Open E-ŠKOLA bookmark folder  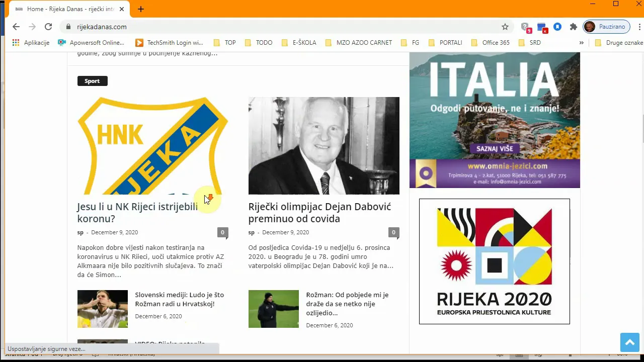click(299, 43)
